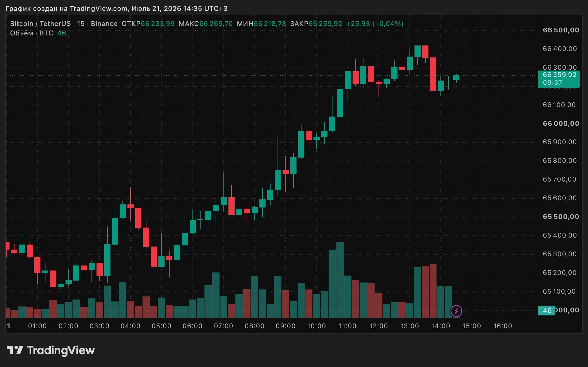Click the 09:00 time axis label
Image resolution: width=588 pixels, height=367 pixels.
[x=286, y=326]
